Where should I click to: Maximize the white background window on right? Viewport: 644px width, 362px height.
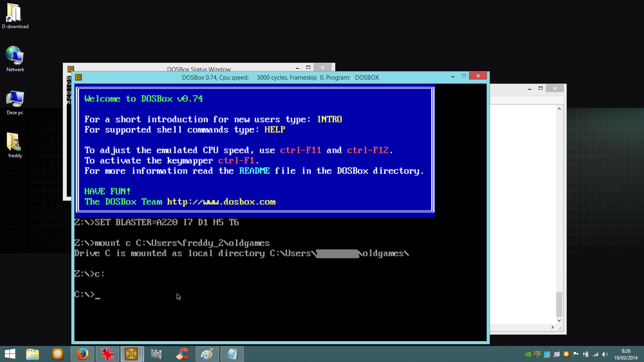[x=541, y=88]
